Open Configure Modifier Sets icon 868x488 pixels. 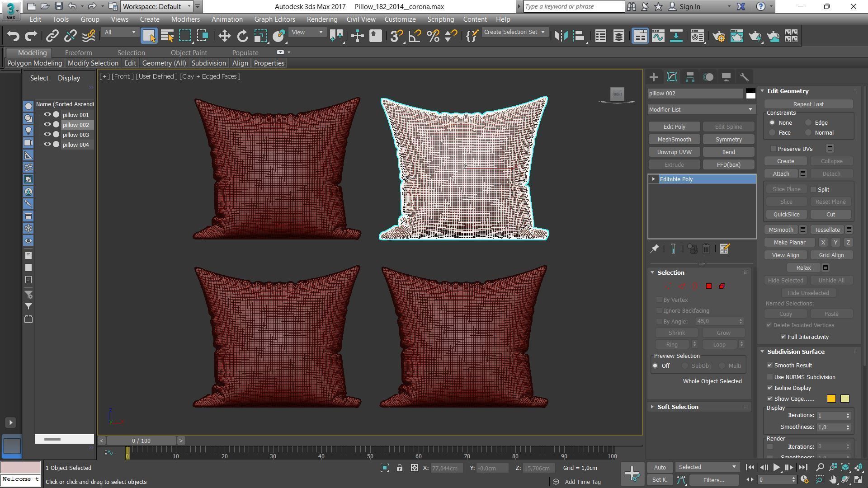724,249
